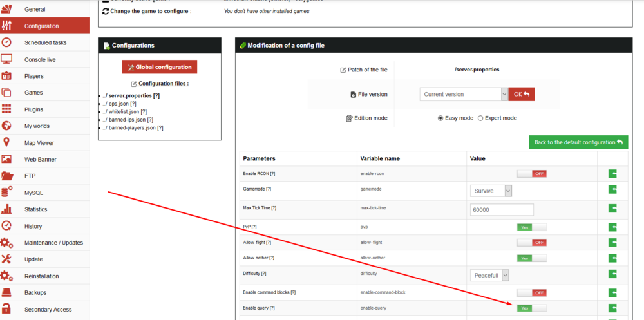Click the Players sidebar icon
Viewport: 644px width, 320px height.
7,76
